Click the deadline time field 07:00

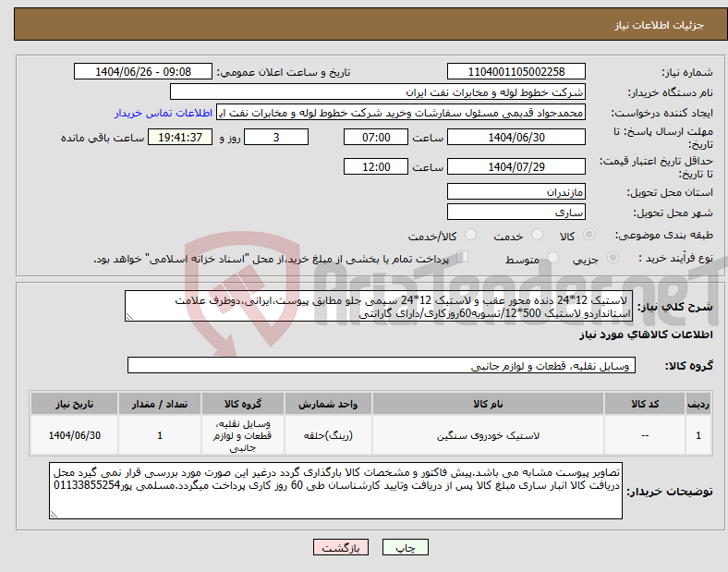(x=376, y=138)
